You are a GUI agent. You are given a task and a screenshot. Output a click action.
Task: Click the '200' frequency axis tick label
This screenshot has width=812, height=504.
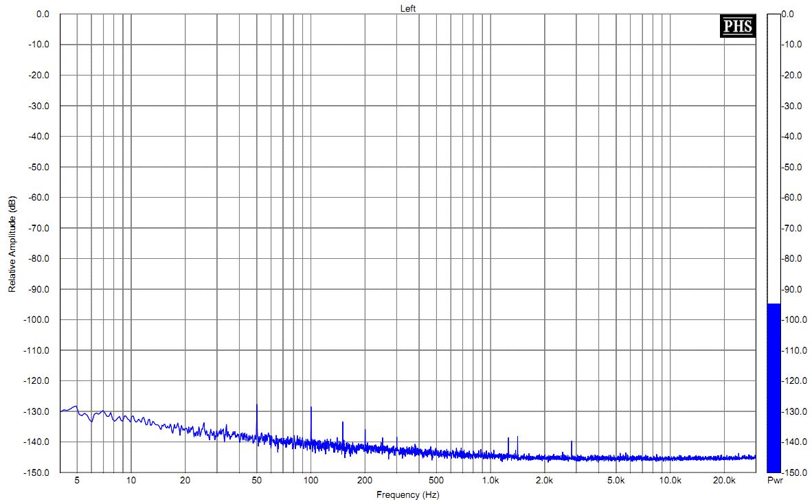point(365,480)
